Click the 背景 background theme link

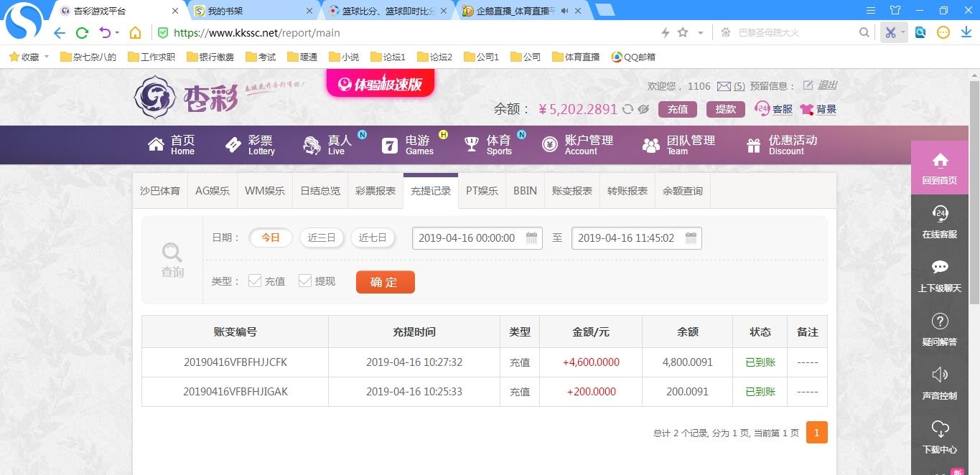tap(818, 109)
